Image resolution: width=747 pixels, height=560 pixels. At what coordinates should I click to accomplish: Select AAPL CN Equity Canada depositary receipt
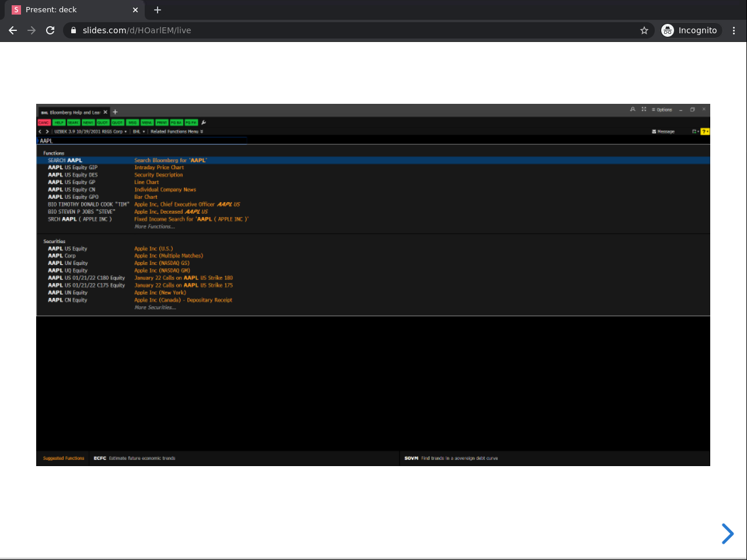(x=373, y=300)
